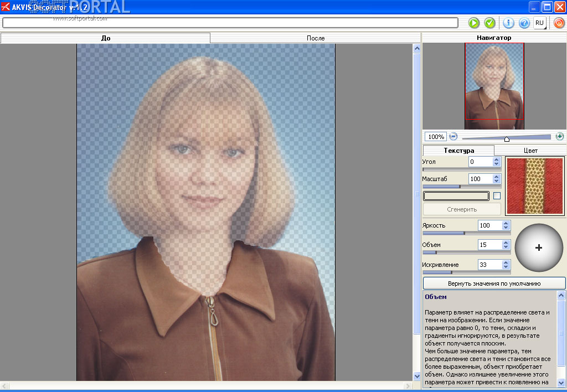
Task: Click the Navigator thumbnail preview
Action: 494,86
